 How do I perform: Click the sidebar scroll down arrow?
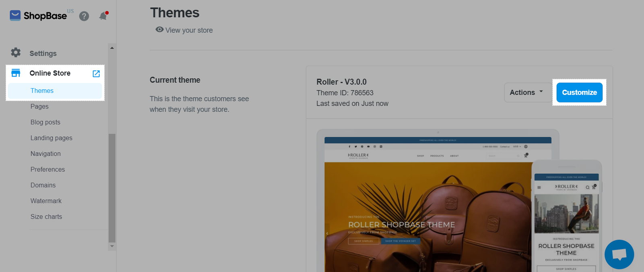(112, 246)
